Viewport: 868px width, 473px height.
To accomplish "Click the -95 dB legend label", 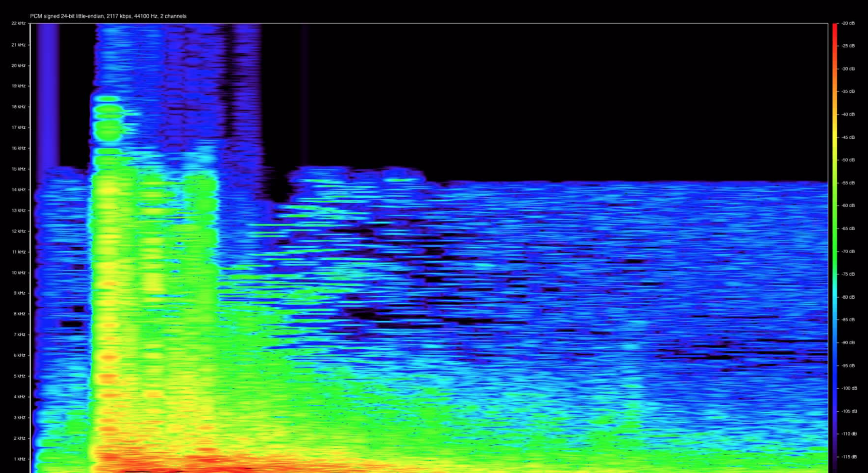I will (x=848, y=366).
